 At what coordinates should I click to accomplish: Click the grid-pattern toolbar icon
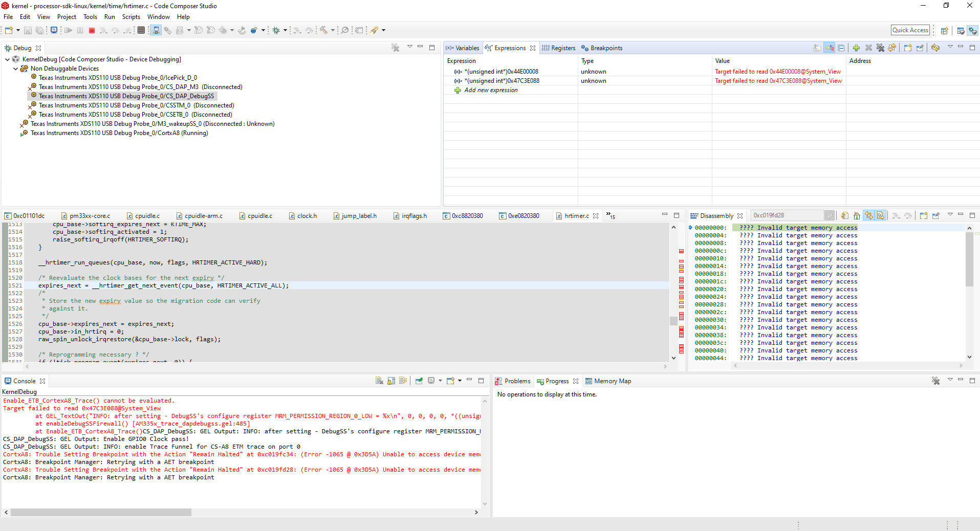click(x=141, y=30)
